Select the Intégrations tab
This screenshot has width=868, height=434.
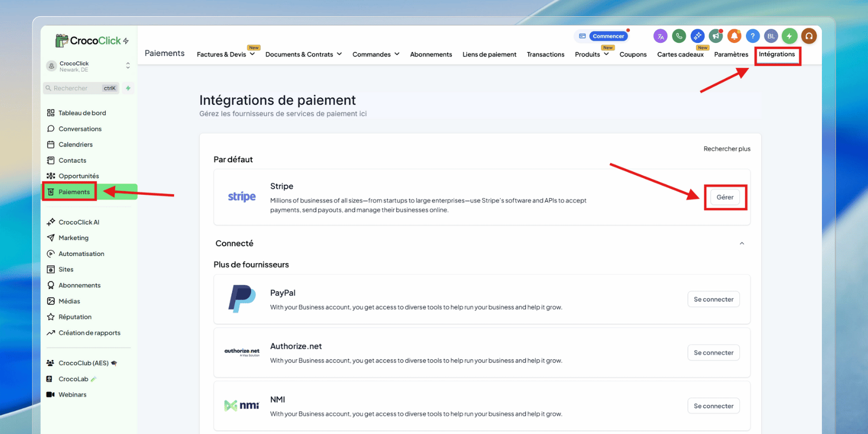777,54
